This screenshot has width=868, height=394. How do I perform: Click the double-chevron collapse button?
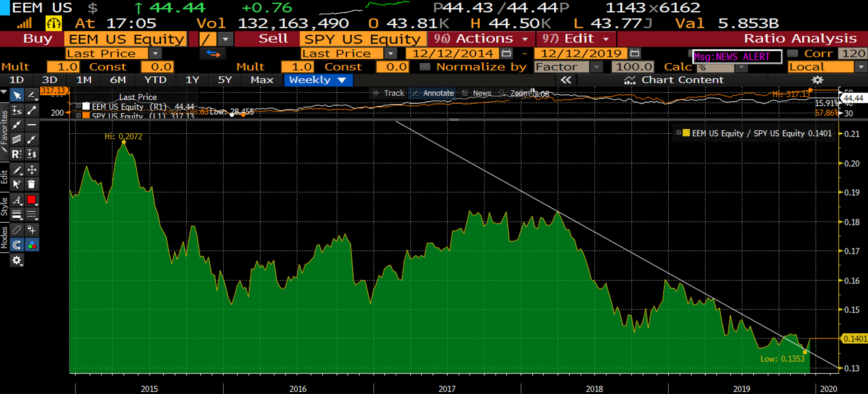[566, 80]
